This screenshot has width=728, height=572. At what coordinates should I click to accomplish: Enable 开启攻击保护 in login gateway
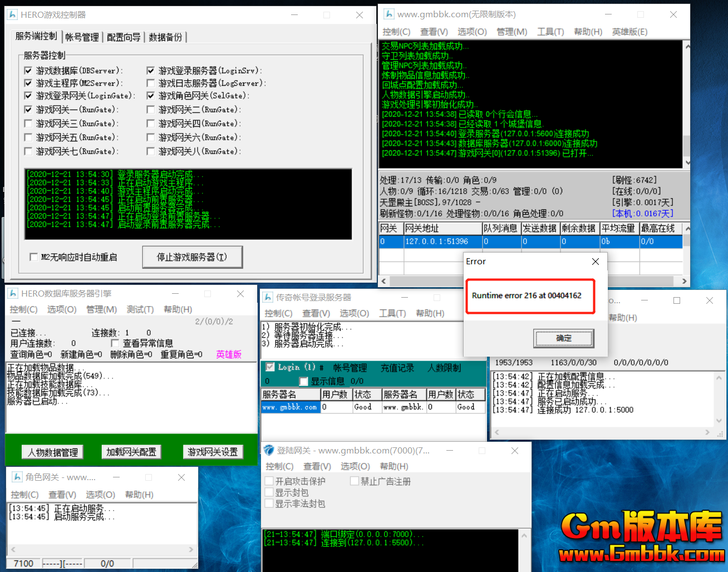(269, 481)
